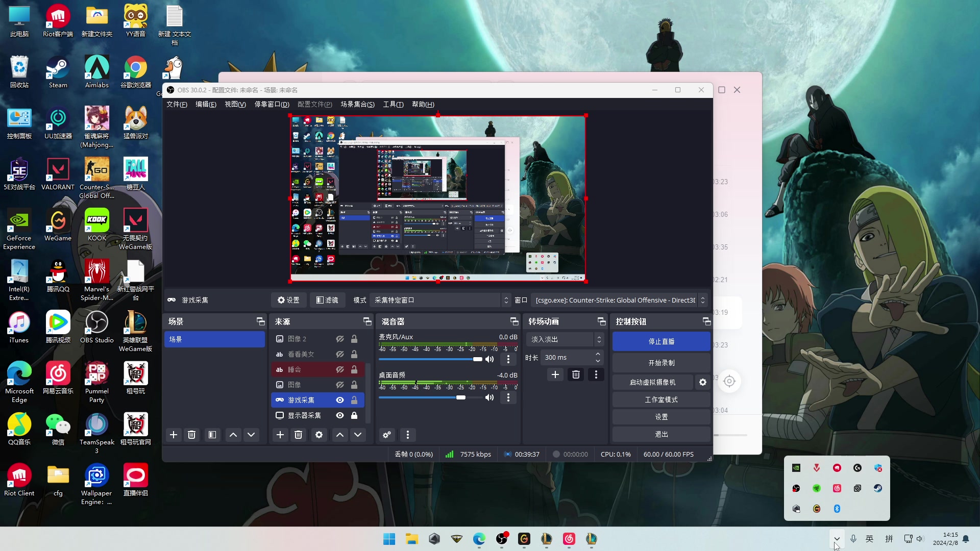
Task: Adjust the 桌面音频 volume slider
Action: coord(430,397)
